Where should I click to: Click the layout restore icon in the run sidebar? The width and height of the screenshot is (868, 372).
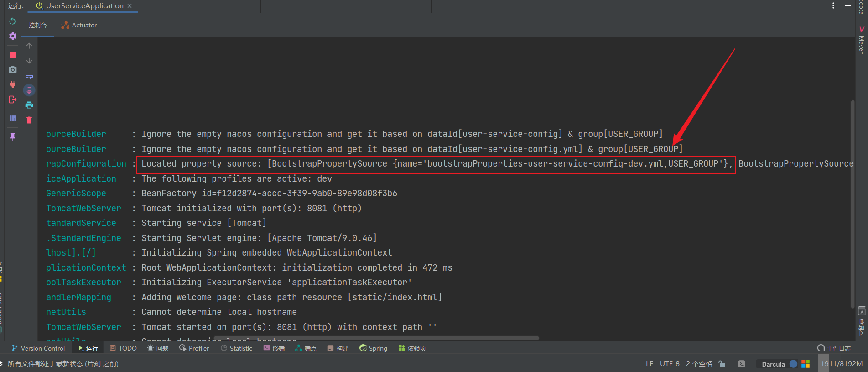point(13,118)
